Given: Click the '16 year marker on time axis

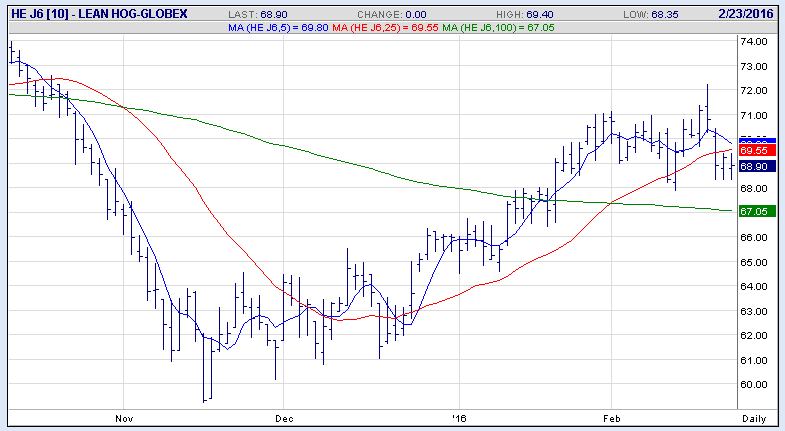Looking at the screenshot, I should click(459, 417).
